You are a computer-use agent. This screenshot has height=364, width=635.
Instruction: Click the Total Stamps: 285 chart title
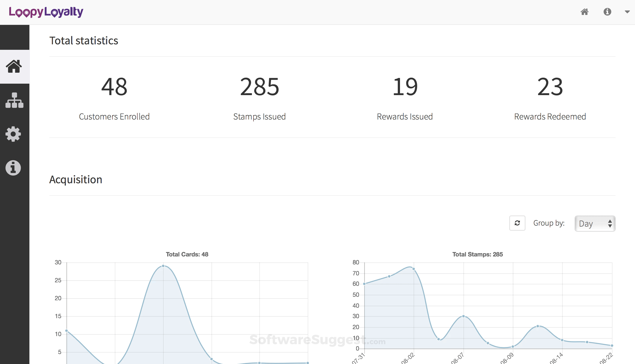tap(477, 254)
